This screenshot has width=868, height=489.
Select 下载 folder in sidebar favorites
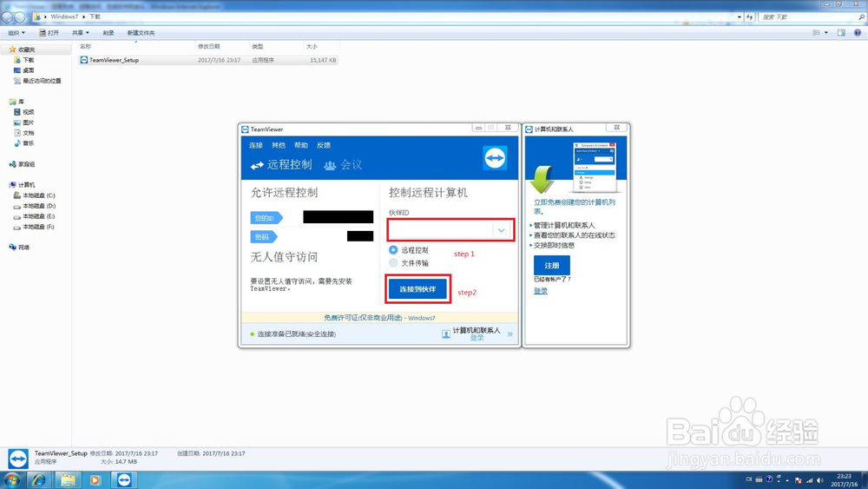point(23,60)
